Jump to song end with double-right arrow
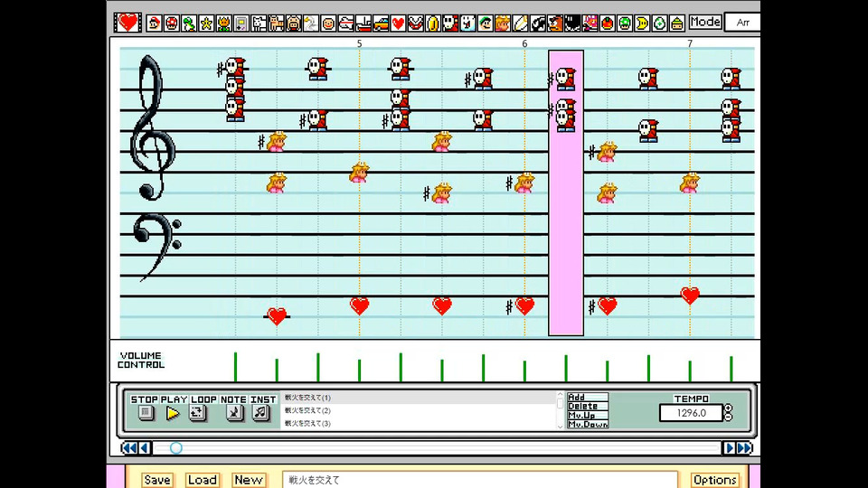Image resolution: width=868 pixels, height=488 pixels. tap(744, 447)
